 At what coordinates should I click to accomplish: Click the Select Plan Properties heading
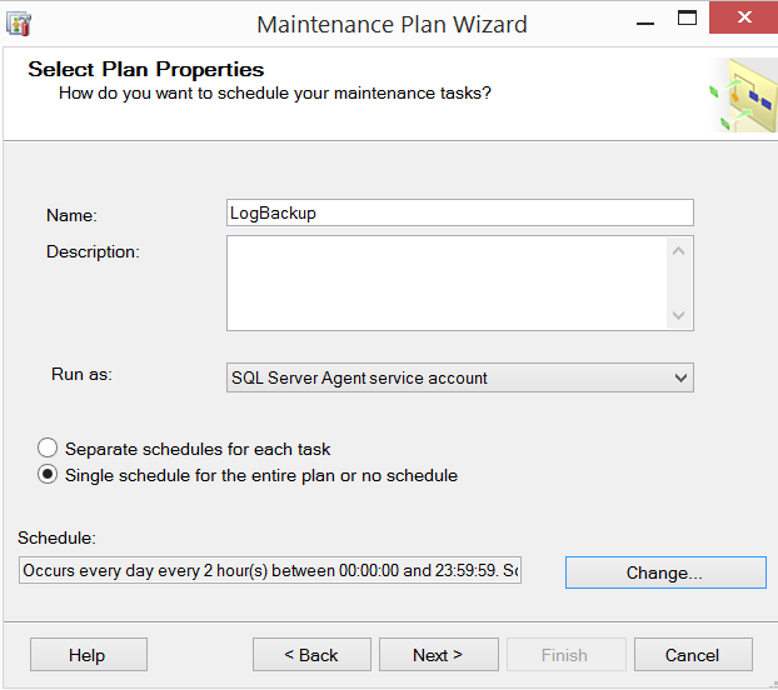coord(146,69)
